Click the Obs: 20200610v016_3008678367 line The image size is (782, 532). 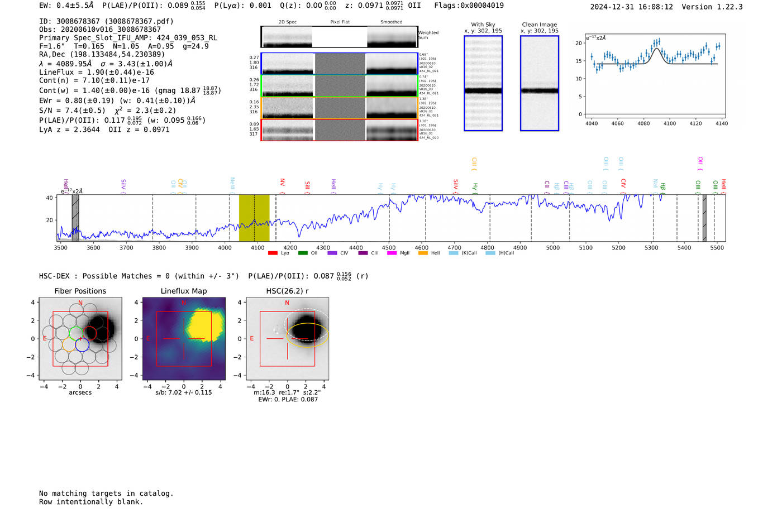pyautogui.click(x=100, y=30)
